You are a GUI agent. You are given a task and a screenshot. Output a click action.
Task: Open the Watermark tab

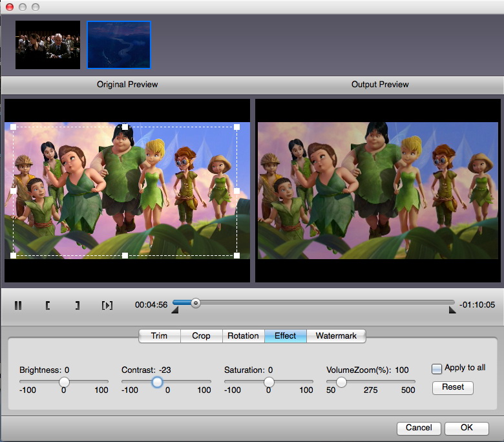336,336
